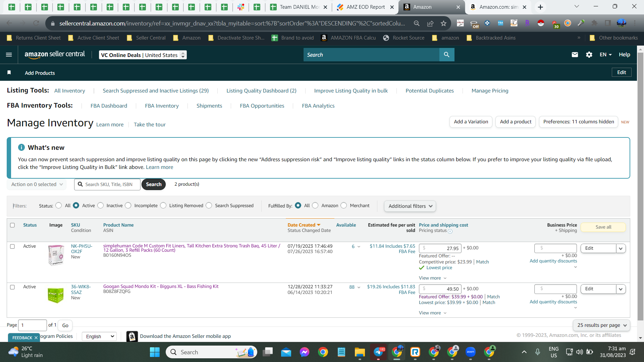This screenshot has height=362, width=644.
Task: Open the browser extensions puzzle icon
Action: click(x=594, y=23)
